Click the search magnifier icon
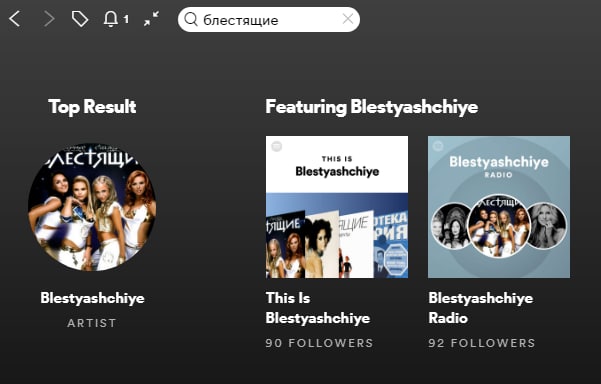The width and height of the screenshot is (601, 384). pos(191,19)
